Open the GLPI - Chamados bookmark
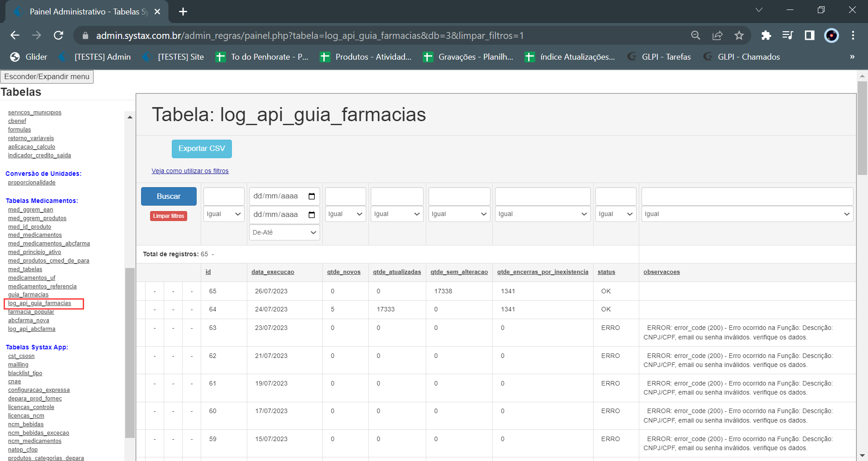The height and width of the screenshot is (461, 868). (x=742, y=57)
